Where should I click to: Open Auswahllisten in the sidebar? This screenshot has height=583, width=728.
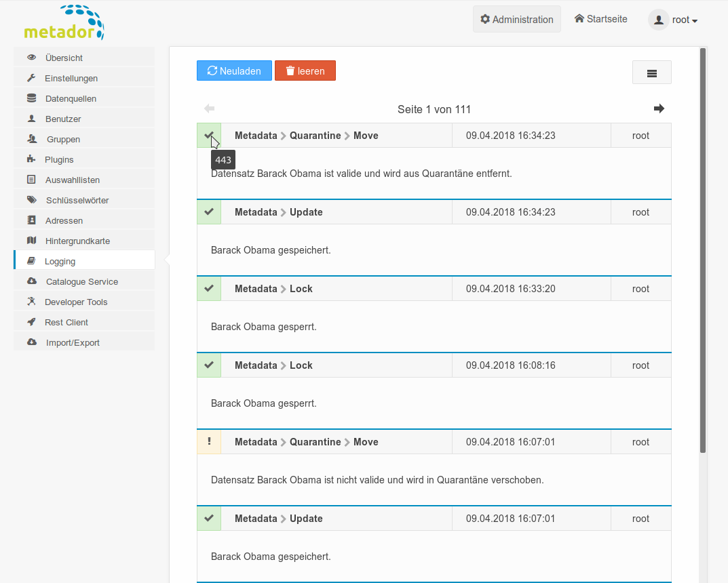click(85, 180)
